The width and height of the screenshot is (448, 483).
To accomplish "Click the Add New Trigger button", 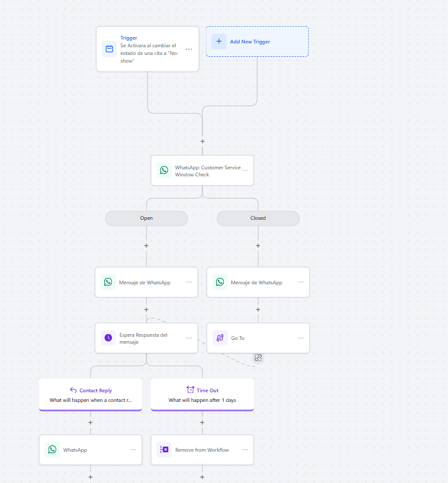I will [x=257, y=42].
